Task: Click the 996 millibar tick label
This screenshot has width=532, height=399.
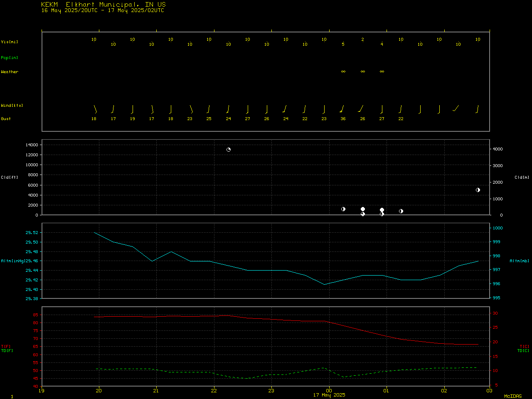Action: click(x=497, y=284)
